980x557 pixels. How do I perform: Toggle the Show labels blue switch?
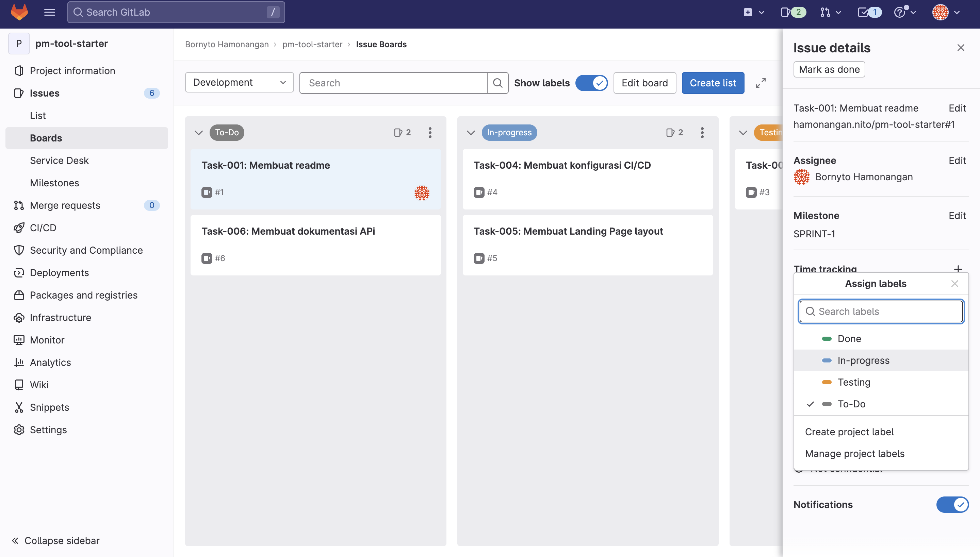[x=591, y=83]
